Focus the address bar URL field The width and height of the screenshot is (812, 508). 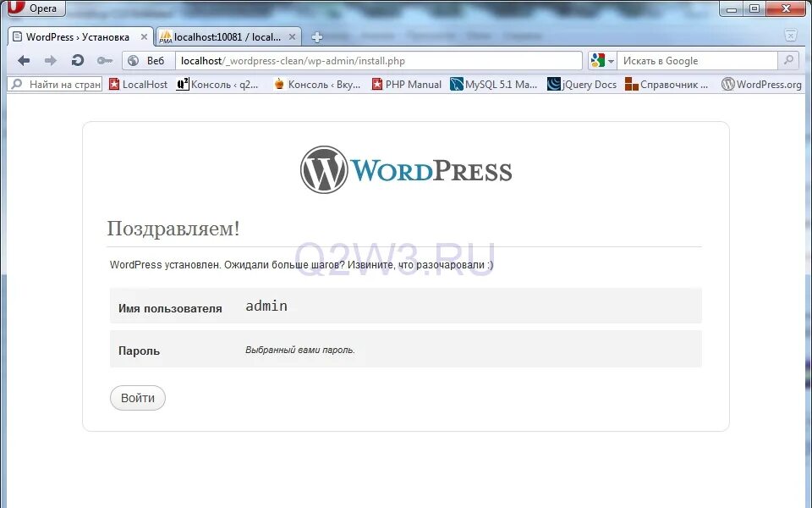[x=379, y=61]
